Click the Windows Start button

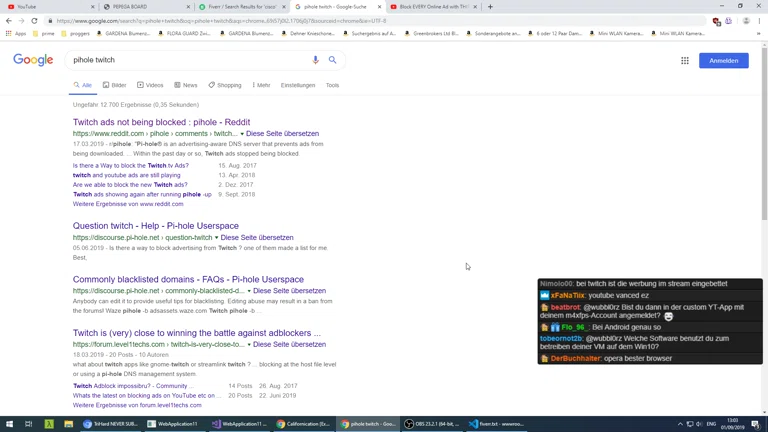pos(9,424)
